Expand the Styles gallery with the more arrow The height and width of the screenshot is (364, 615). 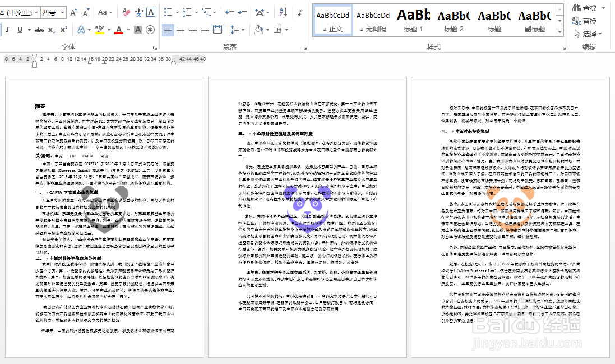[x=558, y=32]
